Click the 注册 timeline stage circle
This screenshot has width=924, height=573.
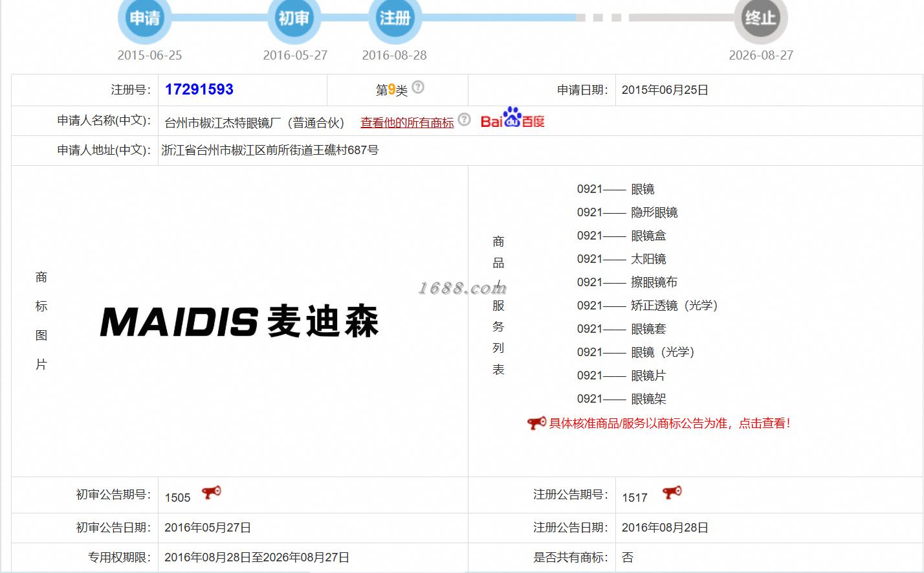(395, 17)
